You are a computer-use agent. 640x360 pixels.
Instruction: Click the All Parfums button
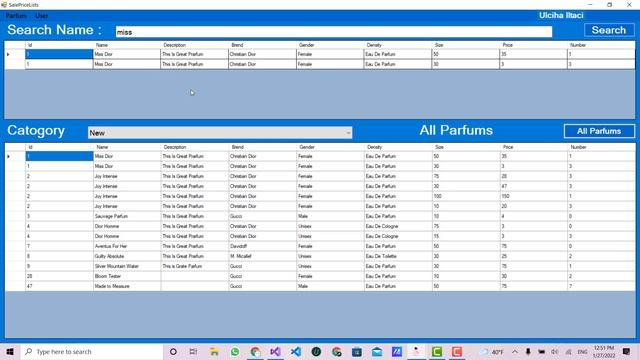click(x=599, y=131)
